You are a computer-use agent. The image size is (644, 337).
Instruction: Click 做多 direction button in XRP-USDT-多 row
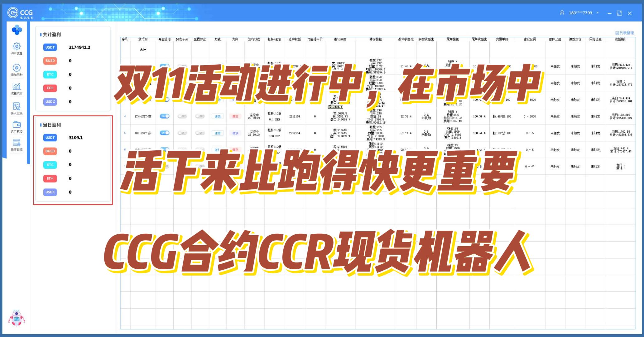pyautogui.click(x=235, y=133)
